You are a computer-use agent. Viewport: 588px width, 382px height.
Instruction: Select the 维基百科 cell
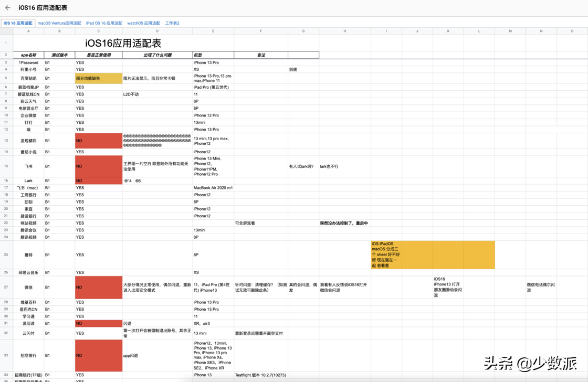coord(28,302)
